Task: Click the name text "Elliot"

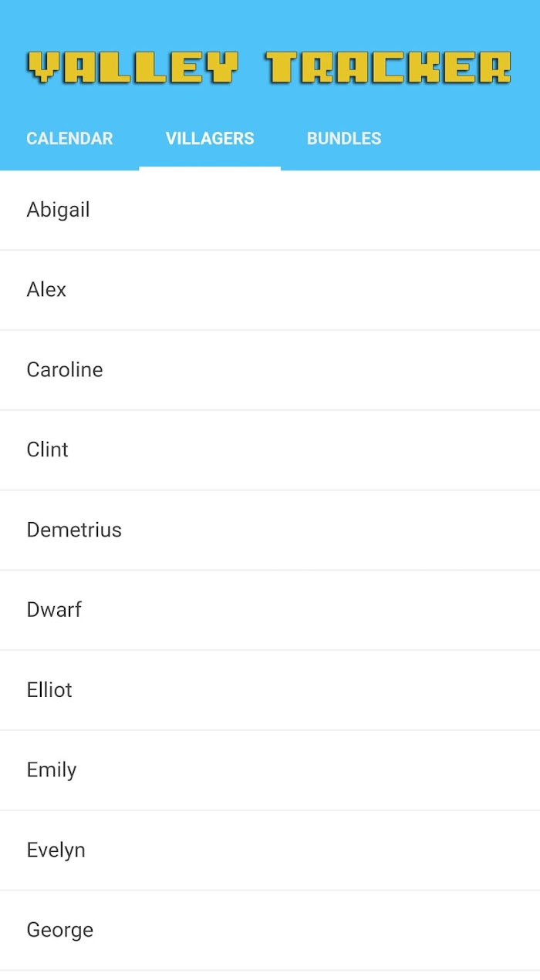Action: (49, 689)
